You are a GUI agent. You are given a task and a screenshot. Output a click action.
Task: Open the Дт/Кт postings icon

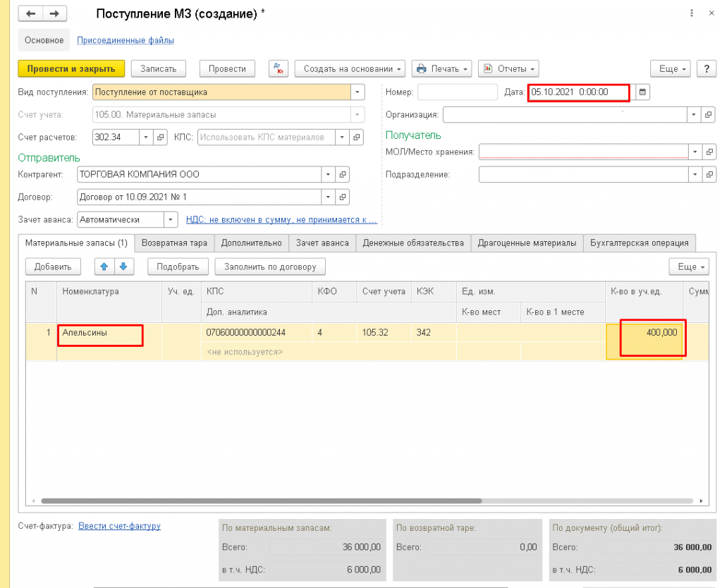pos(279,68)
